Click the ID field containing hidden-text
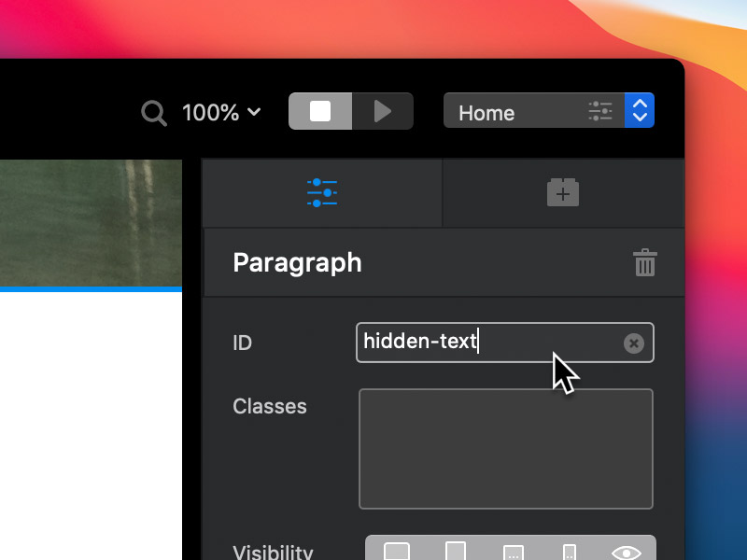747x560 pixels. [x=505, y=343]
